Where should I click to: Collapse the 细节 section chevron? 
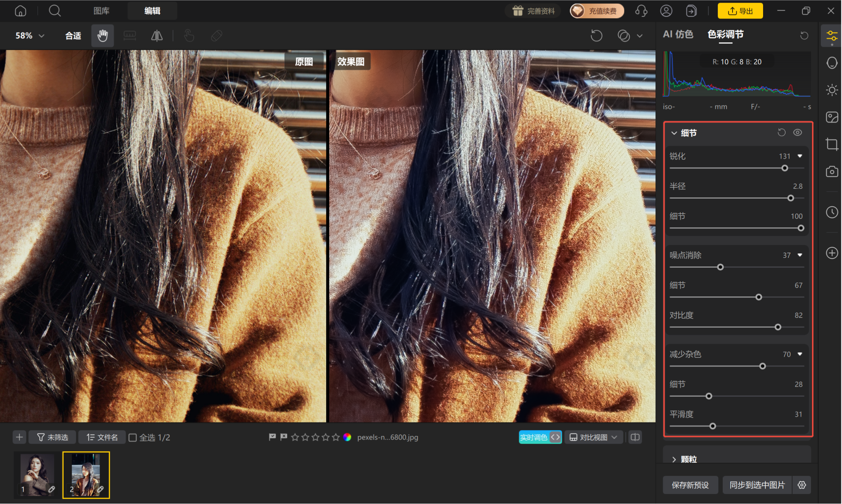674,133
